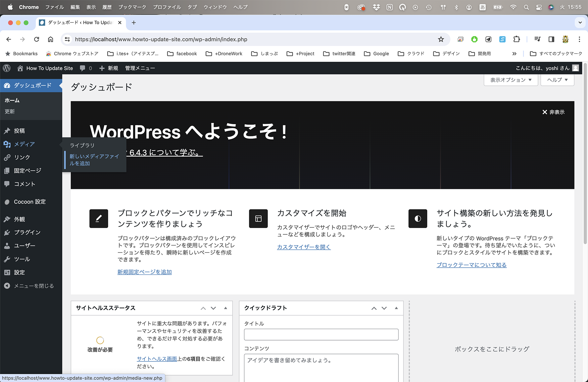Open the ホーム submenu item
Screen dimensions: 588x382
click(12, 100)
